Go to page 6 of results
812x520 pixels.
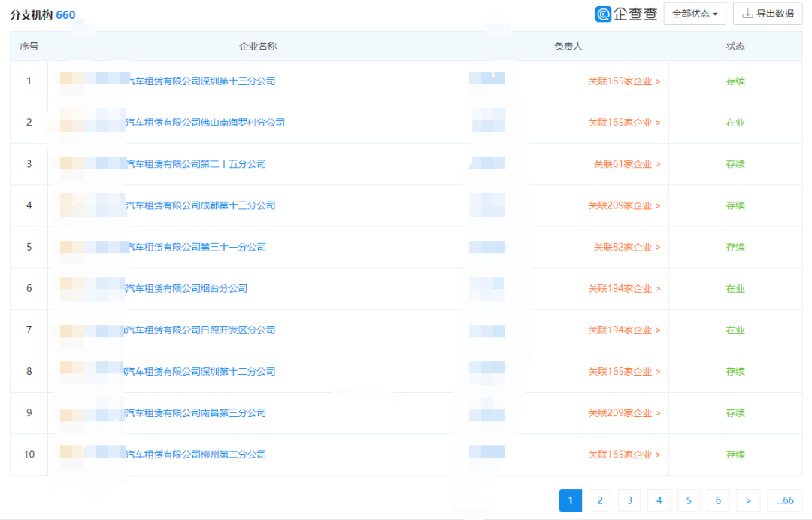point(718,500)
